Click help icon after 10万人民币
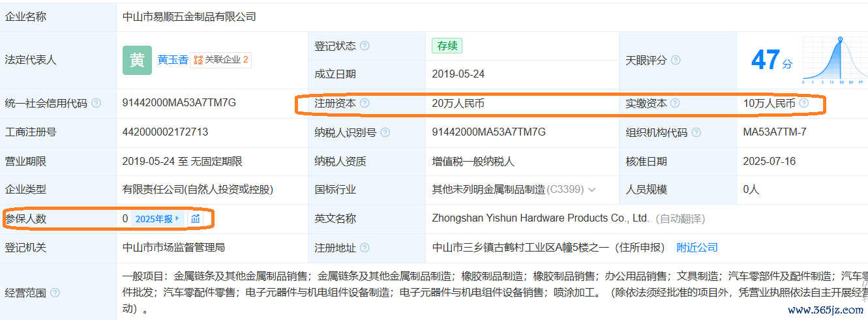The image size is (868, 320). point(803,103)
